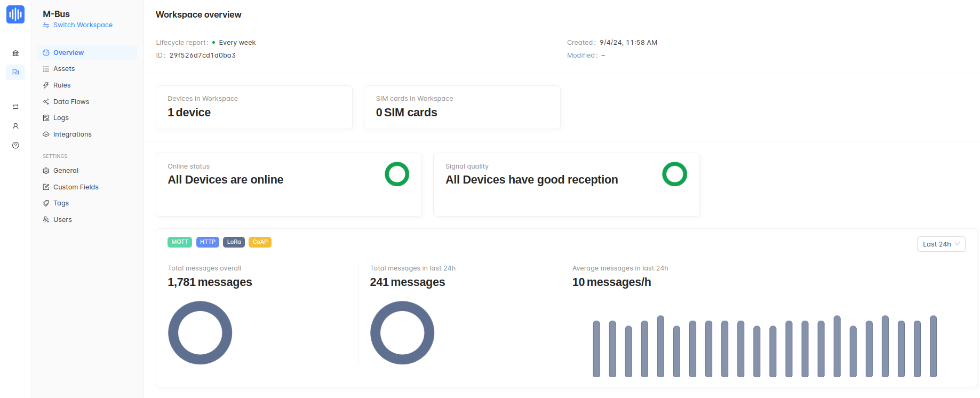Viewport: 980px width, 398px height.
Task: Toggle the MQTT protocol filter tag
Action: coord(180,242)
